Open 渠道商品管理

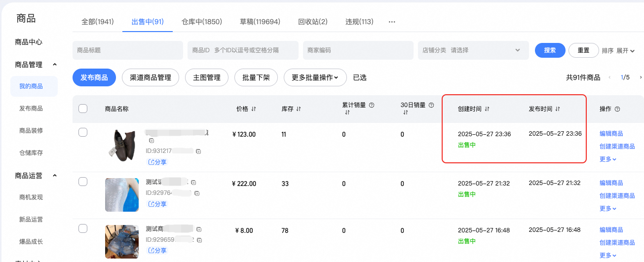tap(151, 77)
